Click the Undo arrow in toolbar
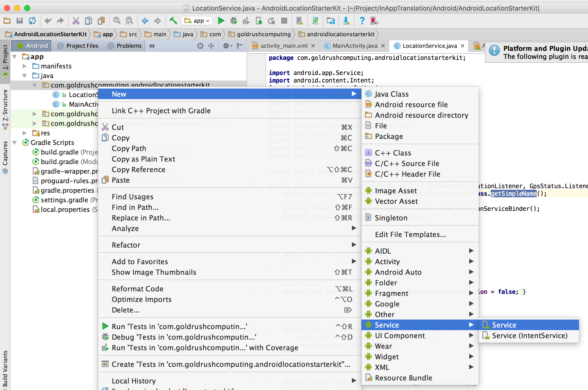588x390 pixels. (x=48, y=21)
